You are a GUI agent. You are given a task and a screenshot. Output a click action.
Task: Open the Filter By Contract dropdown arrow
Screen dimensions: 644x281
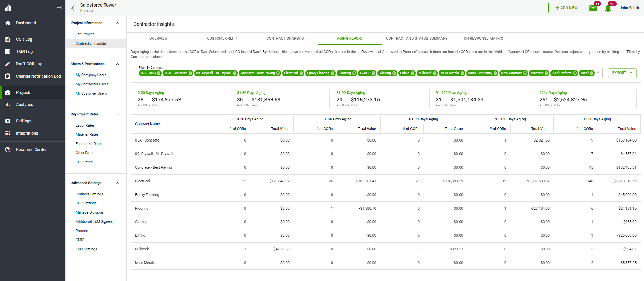598,73
